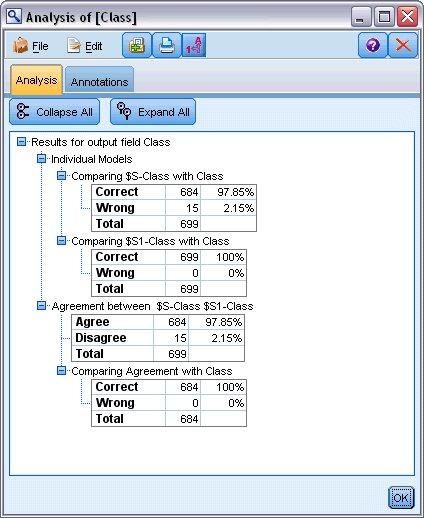Click the export/add output to project icon
Image resolution: width=424 pixels, height=518 pixels.
[x=137, y=45]
